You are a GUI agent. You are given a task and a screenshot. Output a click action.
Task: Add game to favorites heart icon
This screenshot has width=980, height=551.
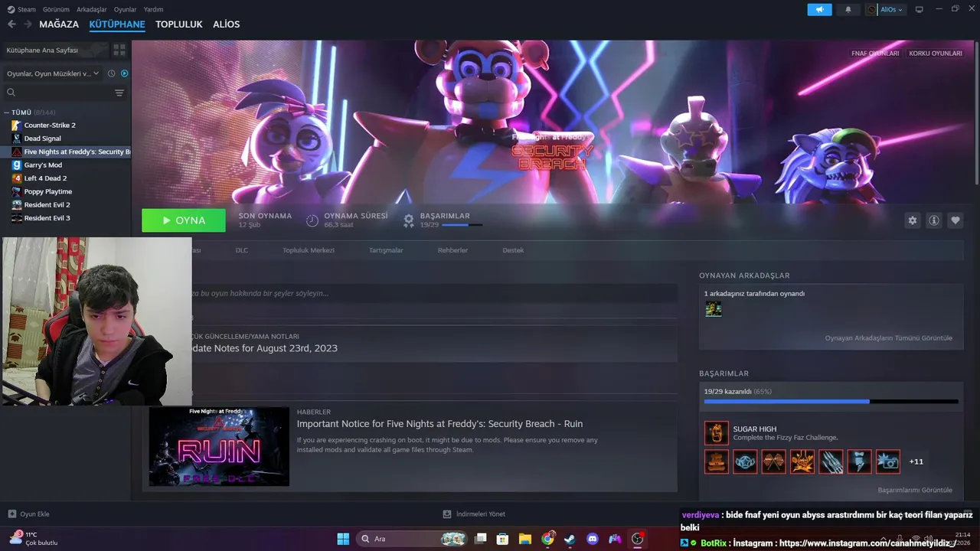[x=955, y=220]
